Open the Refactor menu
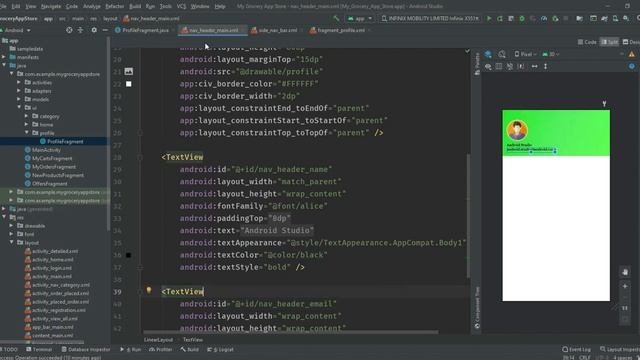Screen dimensions: 640x360 coord(115,7)
